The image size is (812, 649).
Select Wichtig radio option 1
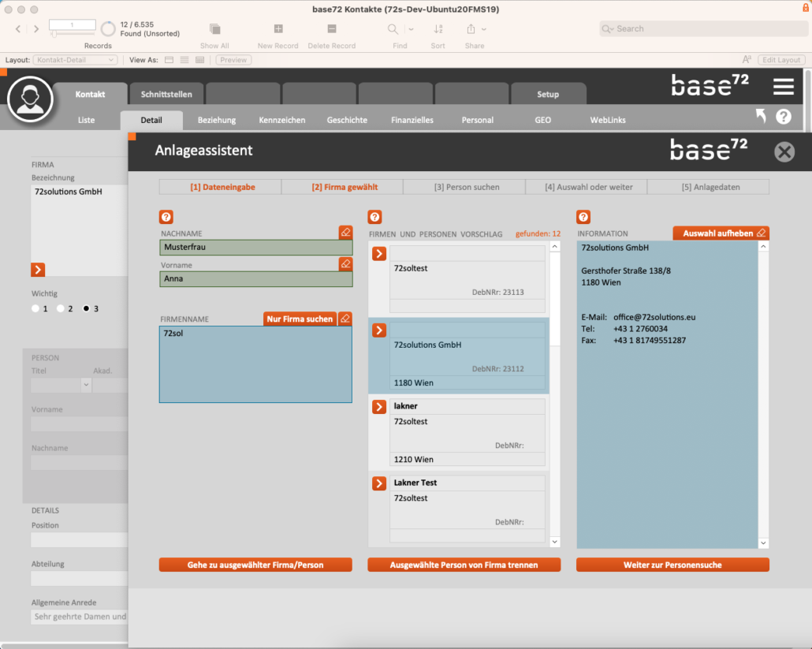click(35, 308)
